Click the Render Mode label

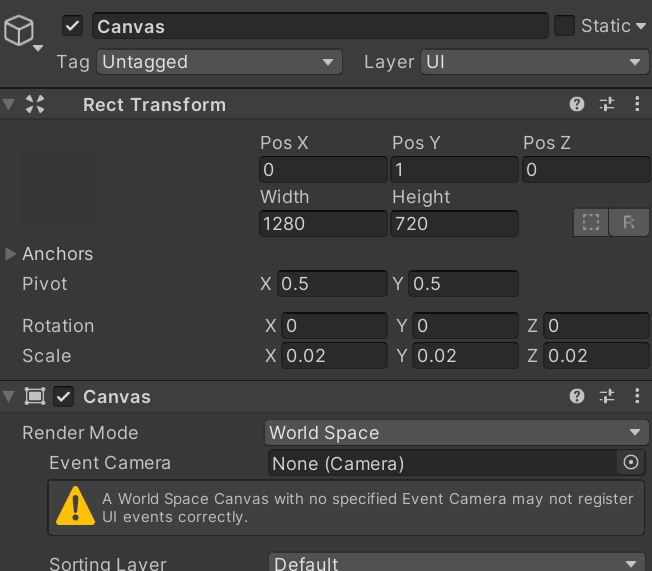[80, 433]
